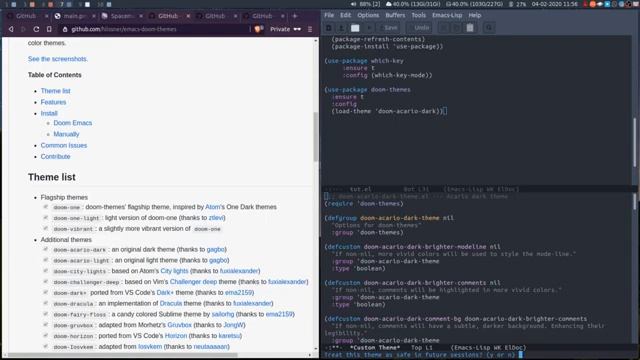Image resolution: width=640 pixels, height=360 pixels.
Task: Open Emacs Help menu
Action: tap(475, 15)
